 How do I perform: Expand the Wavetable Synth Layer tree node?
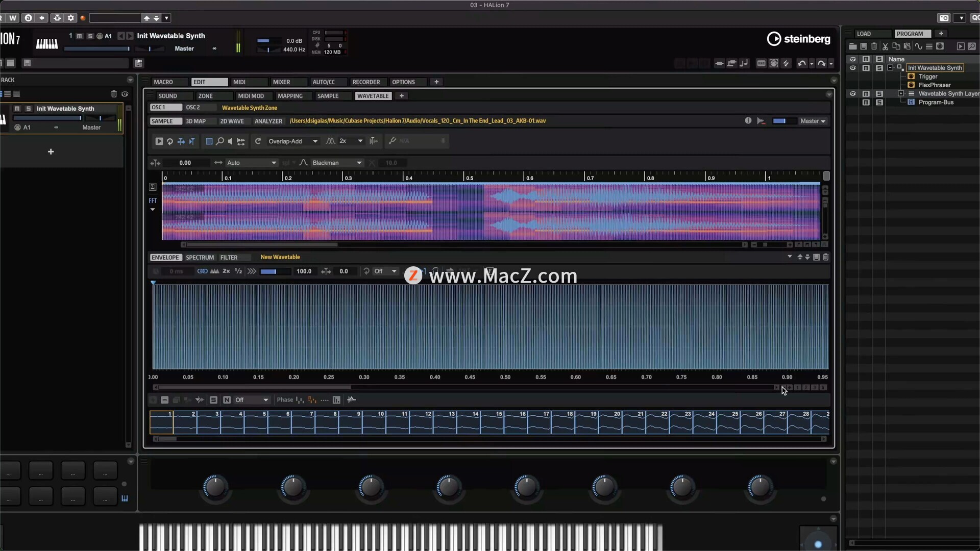(x=901, y=94)
